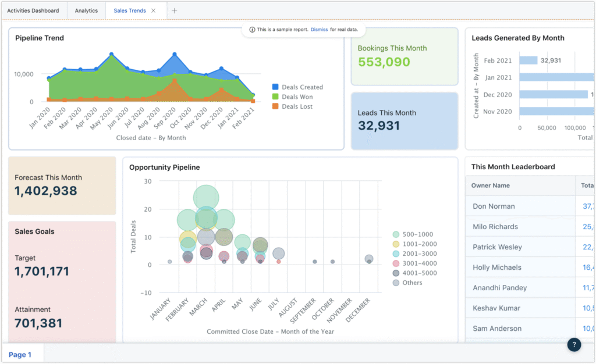Switch to the Analytics tab
Viewport: 596px width, 364px height.
pos(86,10)
